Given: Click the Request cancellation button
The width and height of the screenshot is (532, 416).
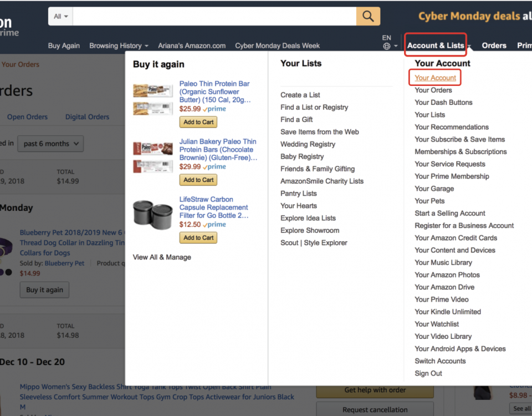Looking at the screenshot, I should coord(375,409).
